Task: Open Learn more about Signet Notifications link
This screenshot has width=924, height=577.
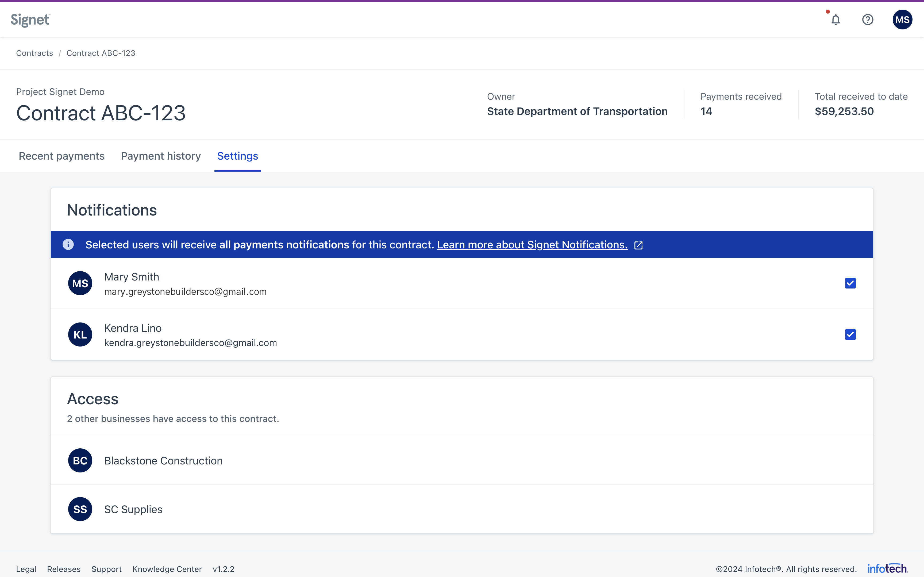Action: 532,245
